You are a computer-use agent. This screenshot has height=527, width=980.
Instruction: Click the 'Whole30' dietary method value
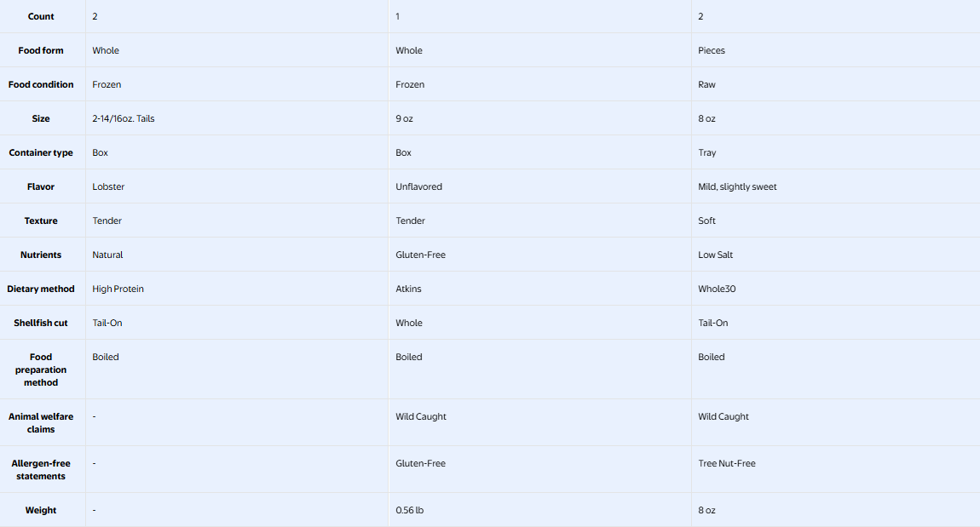pos(717,289)
